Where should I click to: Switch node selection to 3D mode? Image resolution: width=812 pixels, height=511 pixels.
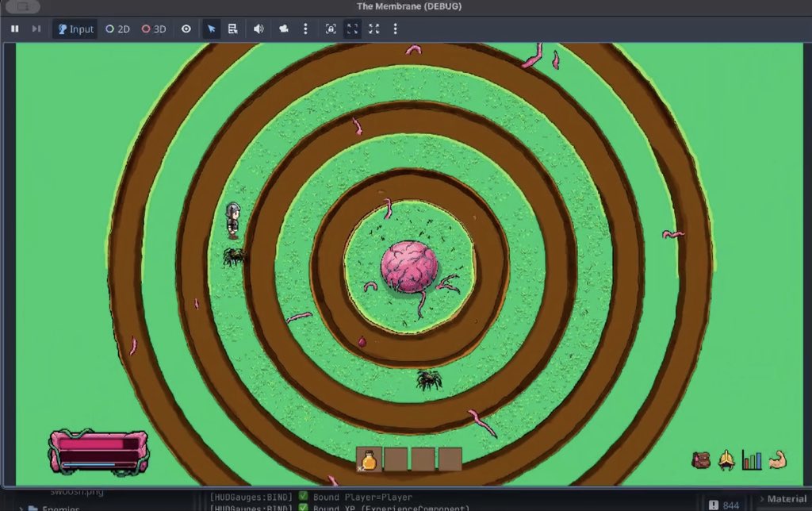click(x=154, y=29)
